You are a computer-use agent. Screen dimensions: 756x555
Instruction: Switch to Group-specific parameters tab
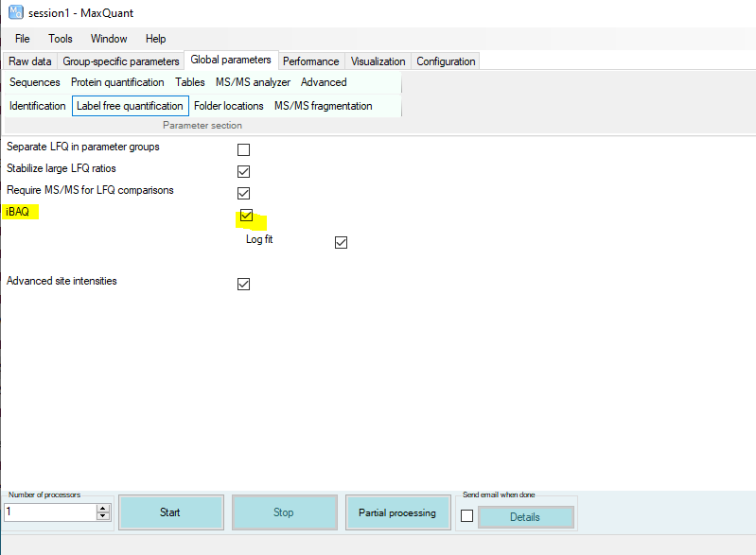(x=120, y=61)
